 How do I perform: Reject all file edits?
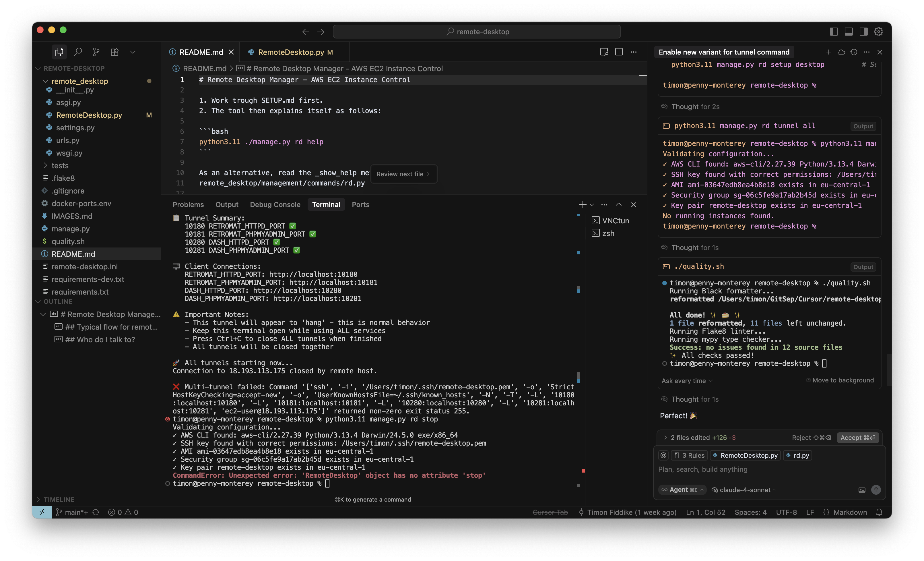coord(811,438)
